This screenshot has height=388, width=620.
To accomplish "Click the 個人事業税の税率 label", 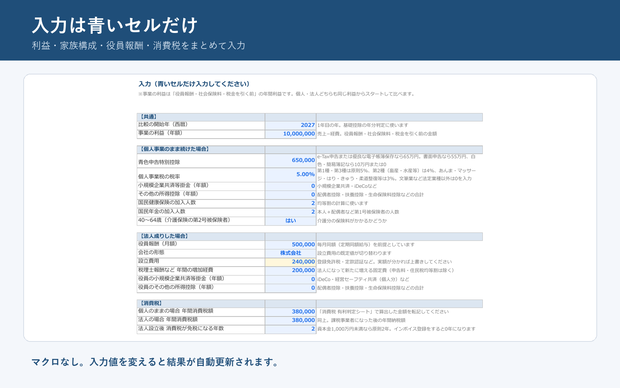I will pos(159,176).
